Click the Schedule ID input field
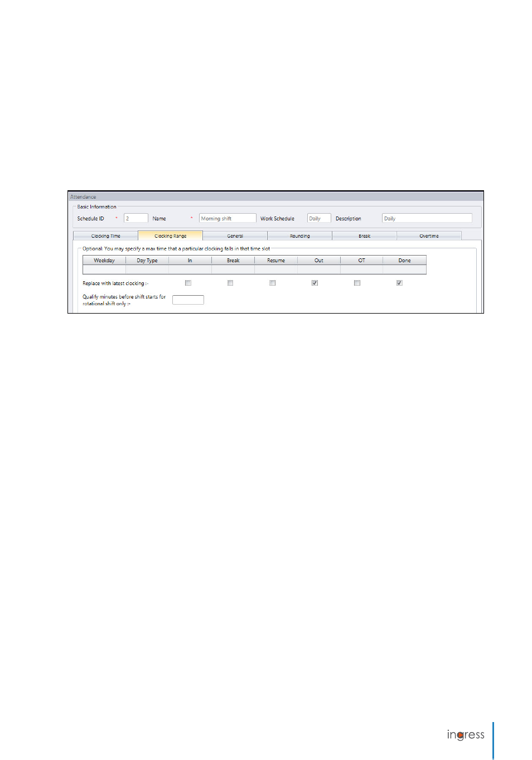This screenshot has width=532, height=760. [x=136, y=218]
